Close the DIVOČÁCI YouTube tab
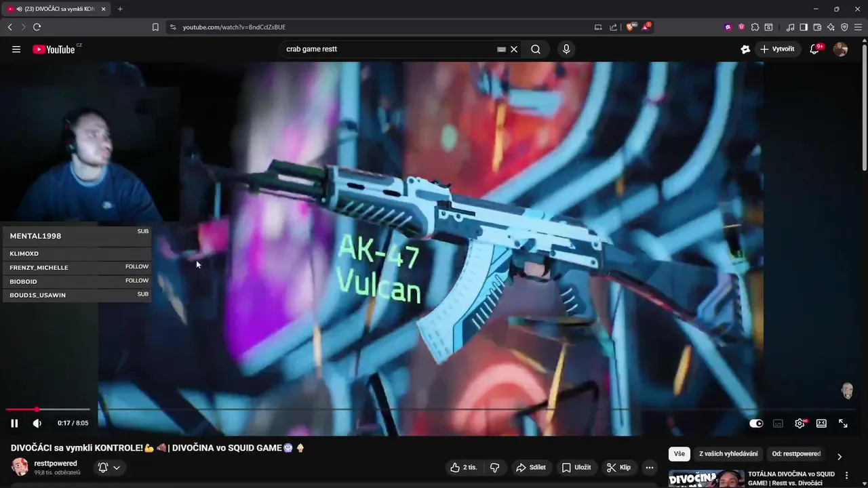868x488 pixels. click(102, 9)
